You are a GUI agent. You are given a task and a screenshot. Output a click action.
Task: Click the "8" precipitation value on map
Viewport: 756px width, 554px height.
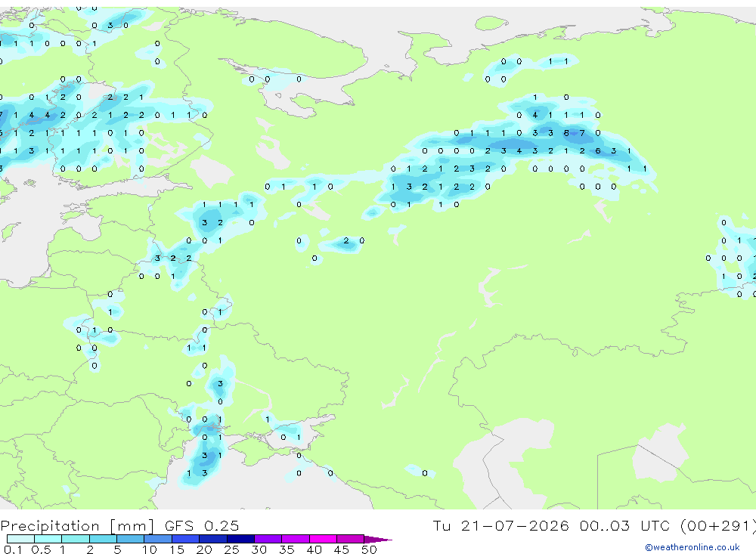point(566,132)
